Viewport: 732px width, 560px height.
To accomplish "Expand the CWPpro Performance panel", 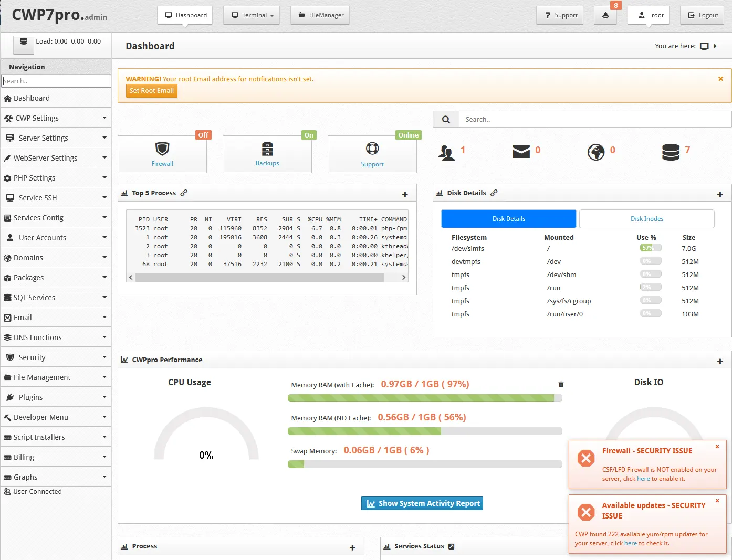I will tap(720, 362).
